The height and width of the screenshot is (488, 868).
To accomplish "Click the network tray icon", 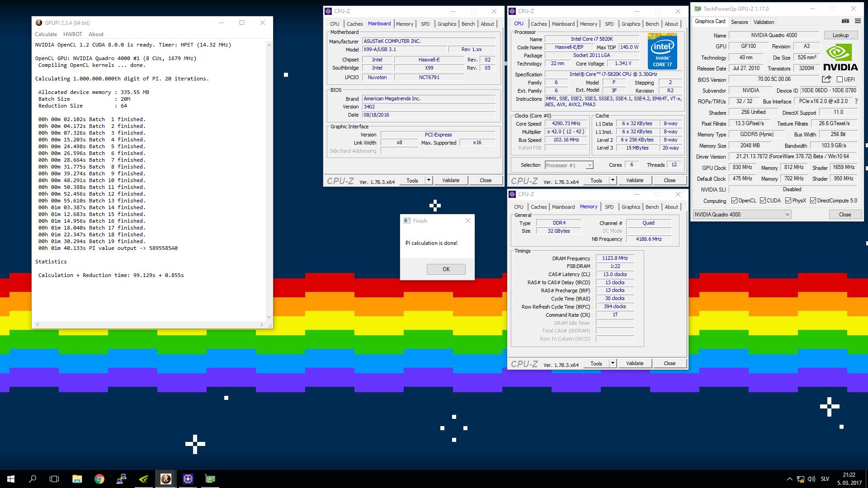I will point(800,479).
